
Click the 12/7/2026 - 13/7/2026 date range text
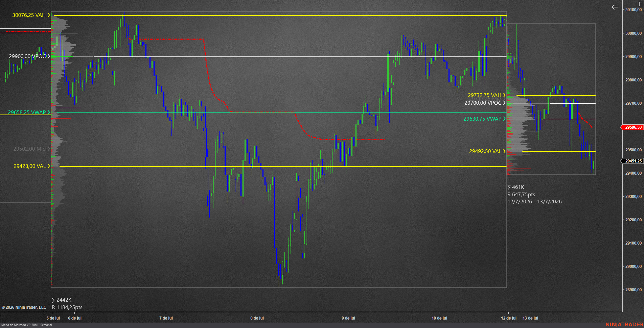click(534, 202)
